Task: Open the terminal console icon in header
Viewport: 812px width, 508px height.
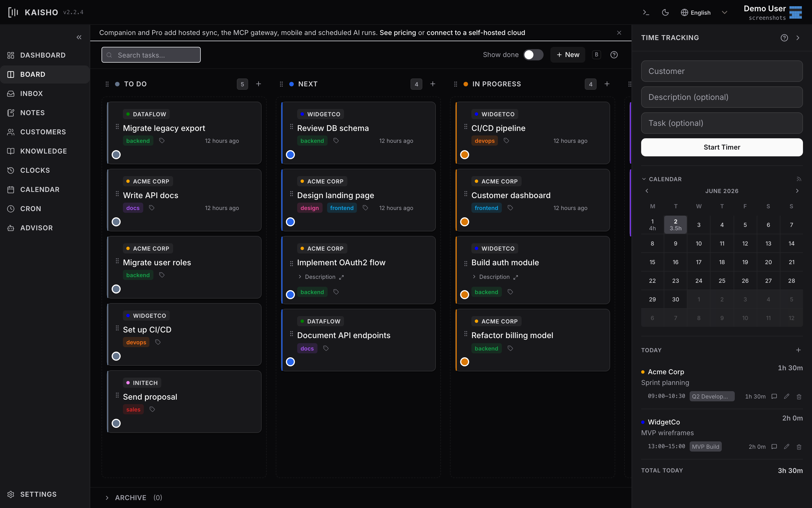Action: [646, 12]
